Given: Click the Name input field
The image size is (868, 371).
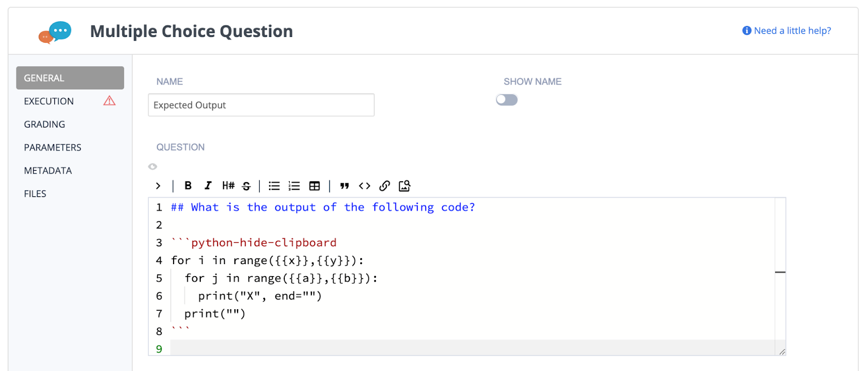Looking at the screenshot, I should click(x=261, y=105).
